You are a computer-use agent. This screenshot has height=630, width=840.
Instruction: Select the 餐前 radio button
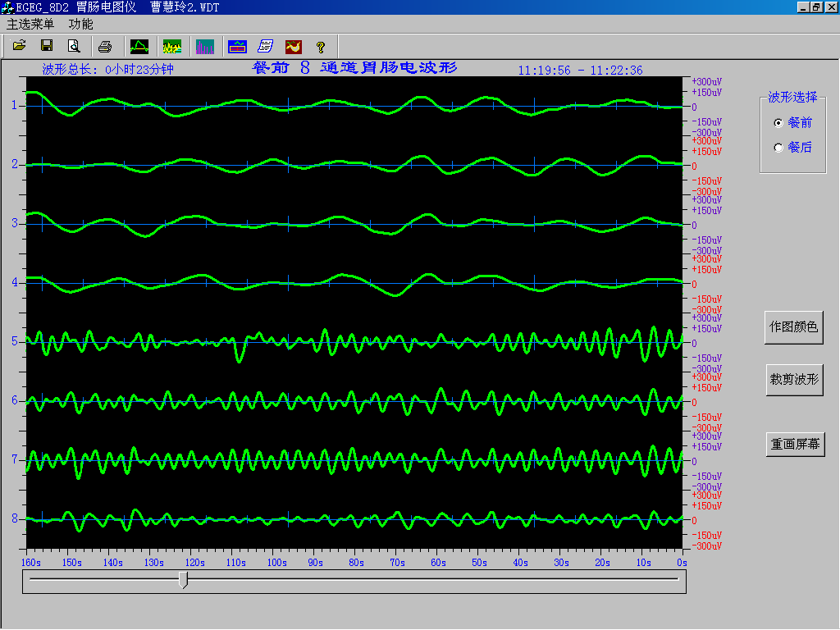coord(778,123)
